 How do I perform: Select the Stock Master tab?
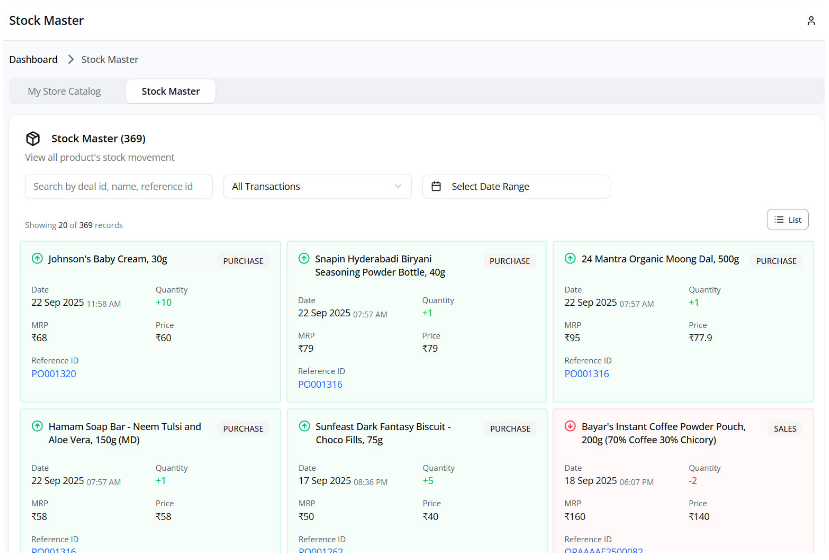[170, 92]
